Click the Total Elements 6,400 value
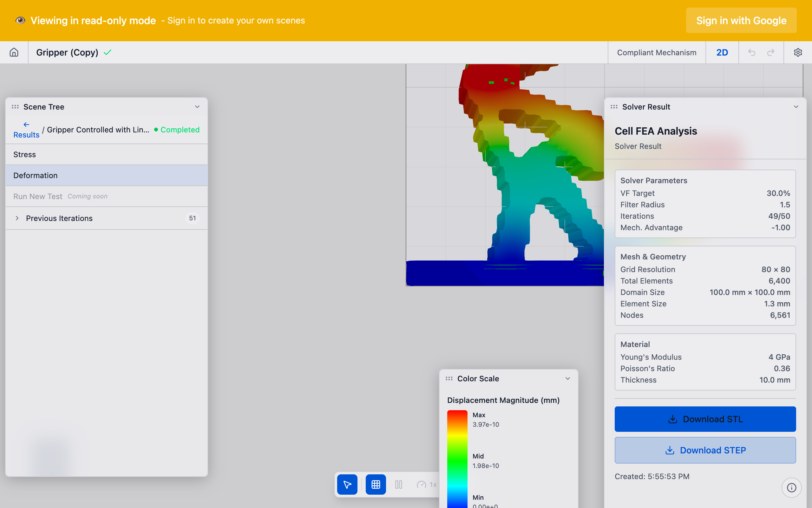This screenshot has height=508, width=812. pos(779,281)
